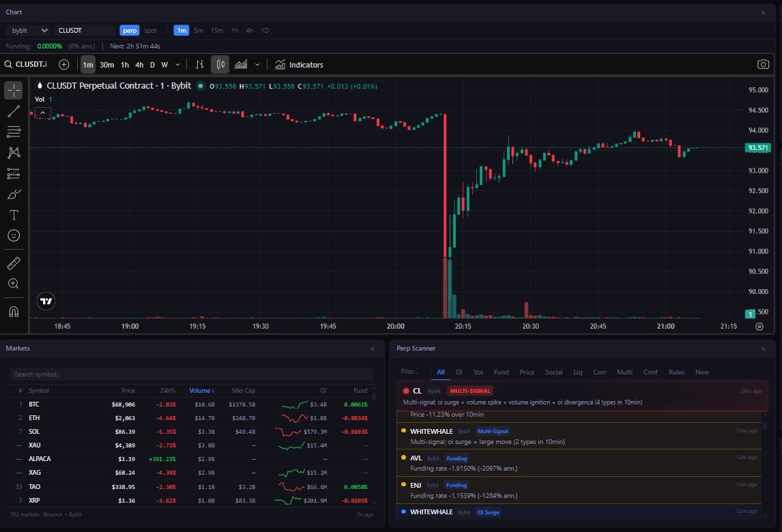Collapse the Vol indicator legend arrow
This screenshot has height=532, width=782.
[x=43, y=113]
